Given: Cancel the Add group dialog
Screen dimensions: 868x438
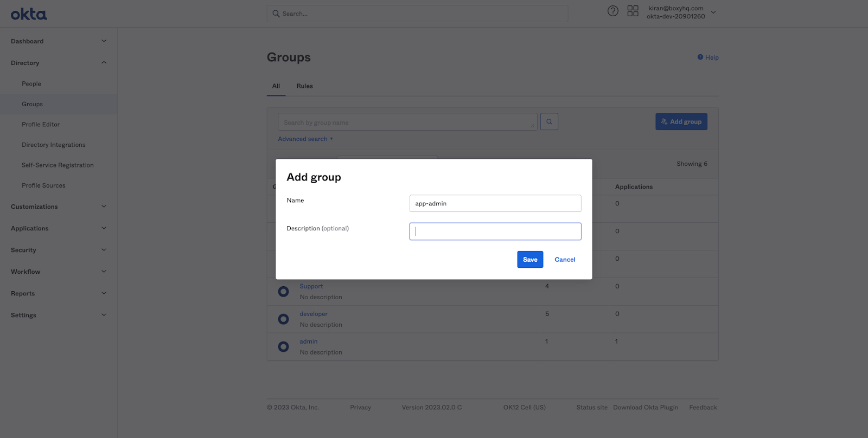Looking at the screenshot, I should (x=565, y=260).
